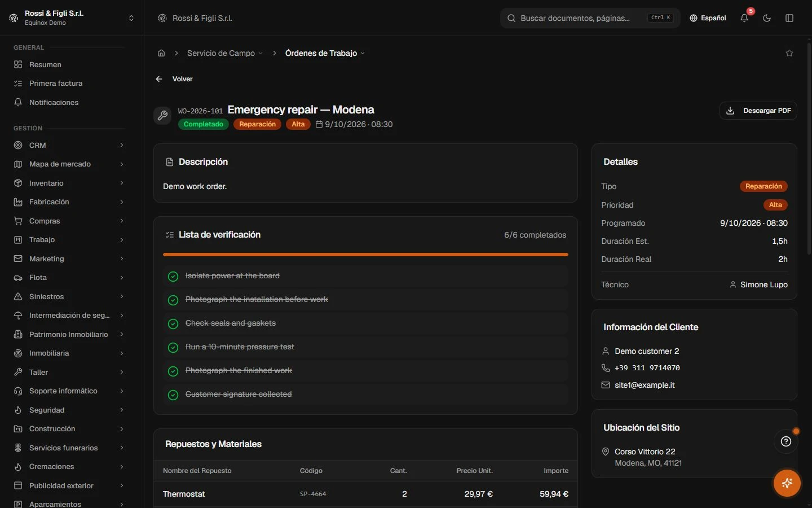Image resolution: width=812 pixels, height=508 pixels.
Task: Open Mapa de mercado menu item
Action: pos(69,164)
